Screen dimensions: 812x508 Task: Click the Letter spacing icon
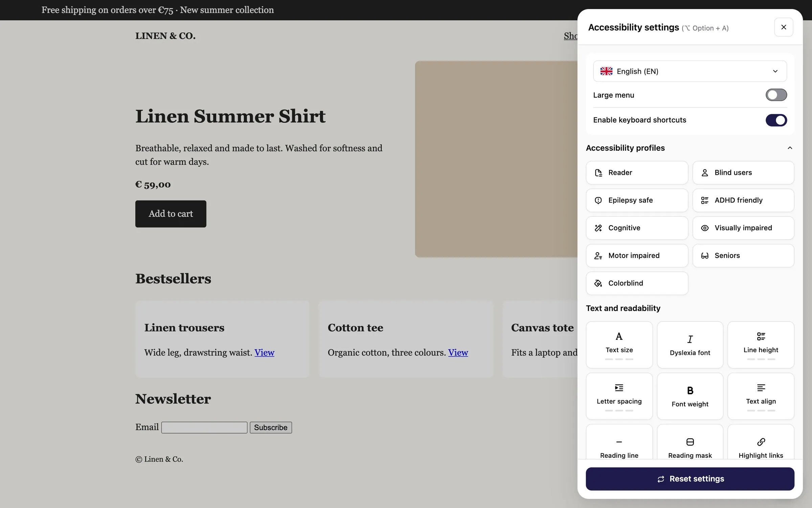pos(619,388)
